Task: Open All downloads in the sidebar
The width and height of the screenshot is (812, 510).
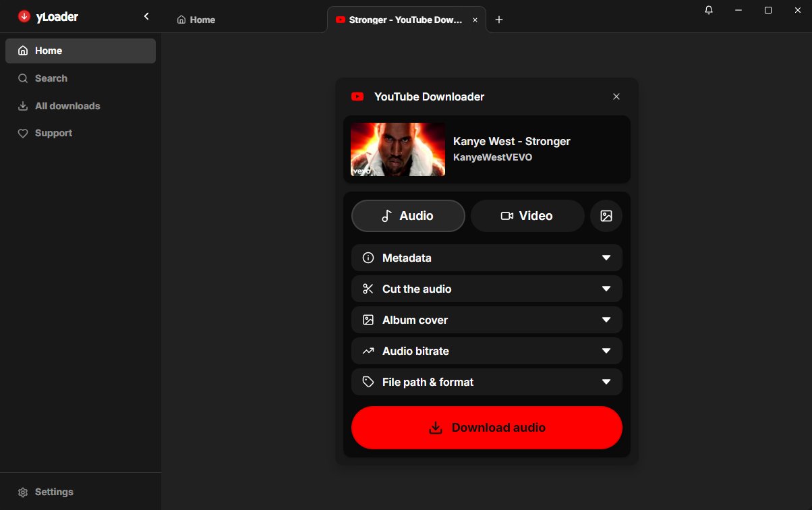Action: [x=67, y=106]
